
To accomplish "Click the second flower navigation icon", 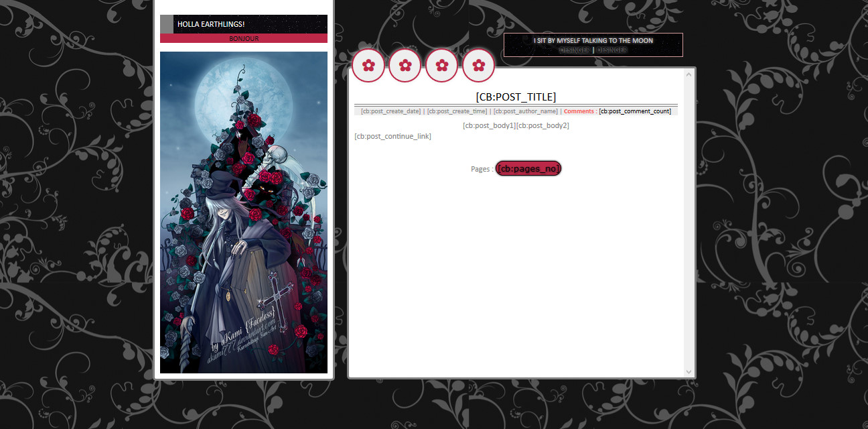I will click(405, 66).
